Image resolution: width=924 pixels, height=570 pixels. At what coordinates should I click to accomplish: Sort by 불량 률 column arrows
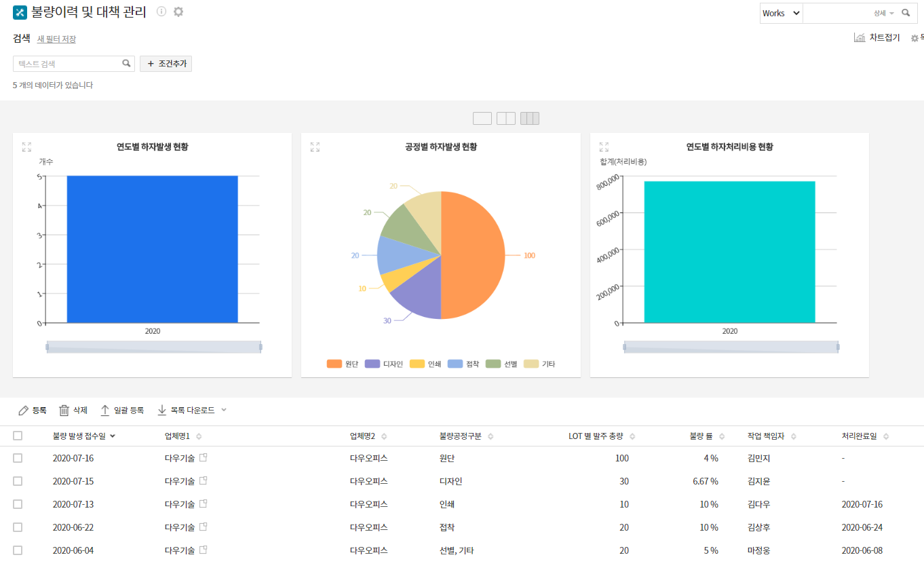[722, 436]
